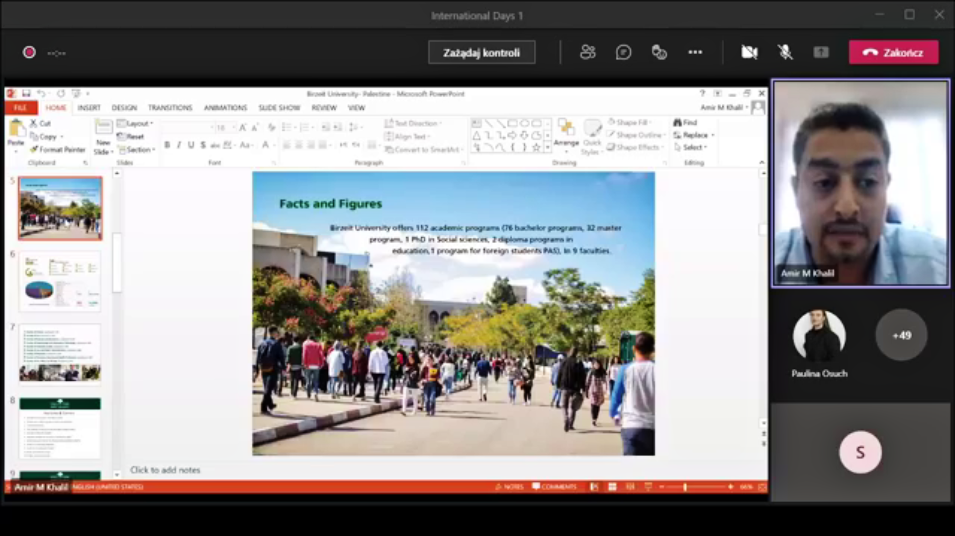Image resolution: width=955 pixels, height=536 pixels.
Task: Expand the shapes gallery more arrow
Action: 548,147
